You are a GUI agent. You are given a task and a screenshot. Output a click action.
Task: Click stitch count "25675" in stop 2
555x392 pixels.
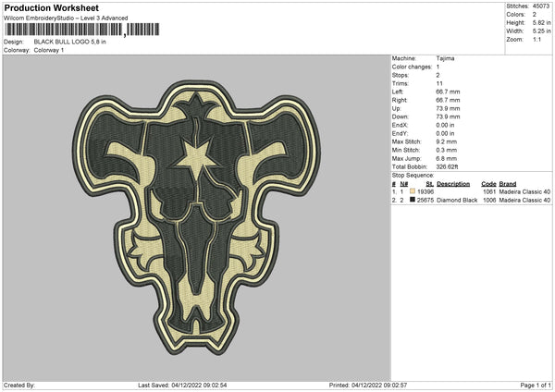(x=425, y=201)
